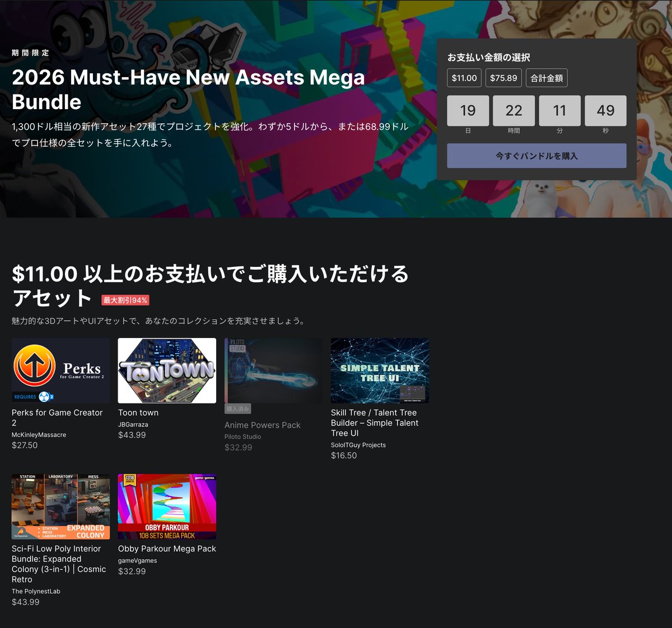
Task: Open the Simple Talent Tree UI thumbnail
Action: point(380,371)
